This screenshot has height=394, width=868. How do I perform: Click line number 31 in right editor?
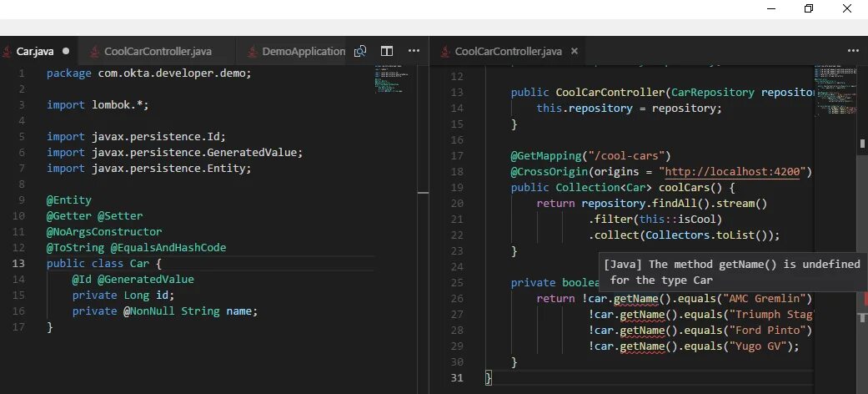457,378
